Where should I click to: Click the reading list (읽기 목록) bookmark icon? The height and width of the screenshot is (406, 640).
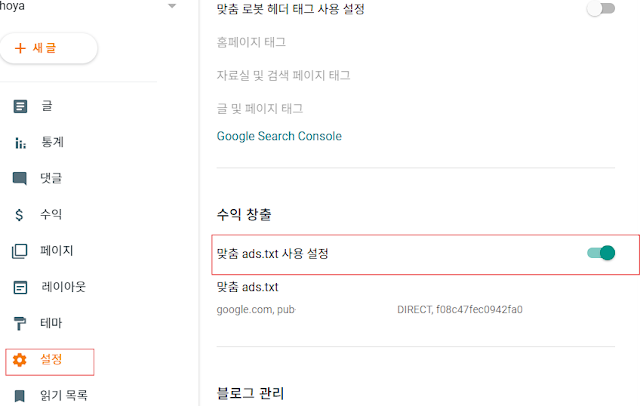pyautogui.click(x=20, y=396)
